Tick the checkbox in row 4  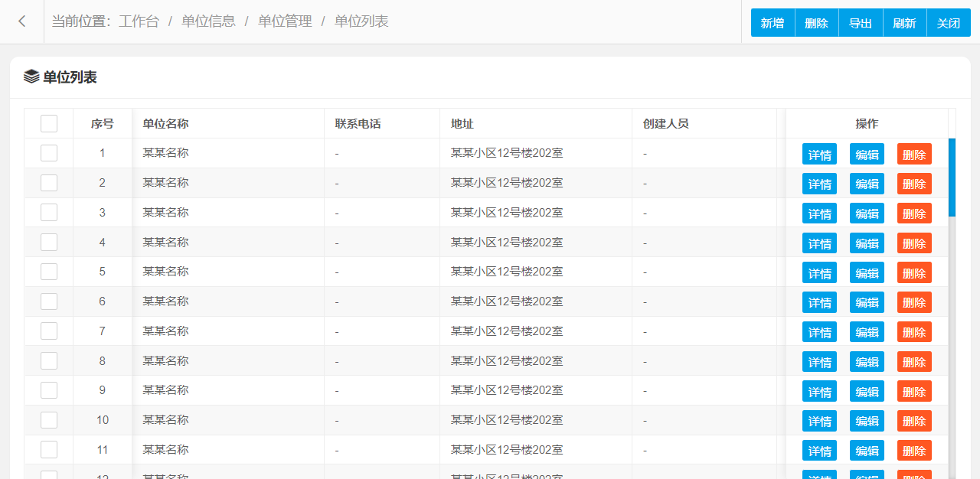pyautogui.click(x=49, y=242)
